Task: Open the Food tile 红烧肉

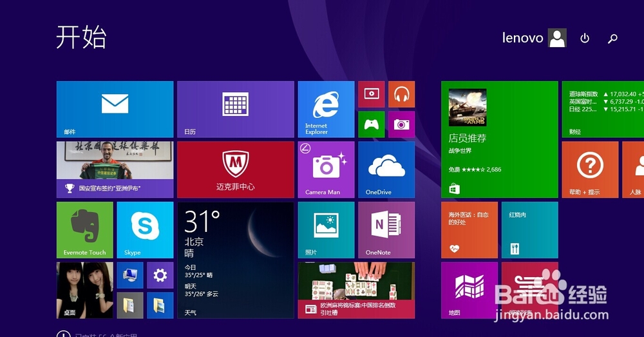Action: 530,230
